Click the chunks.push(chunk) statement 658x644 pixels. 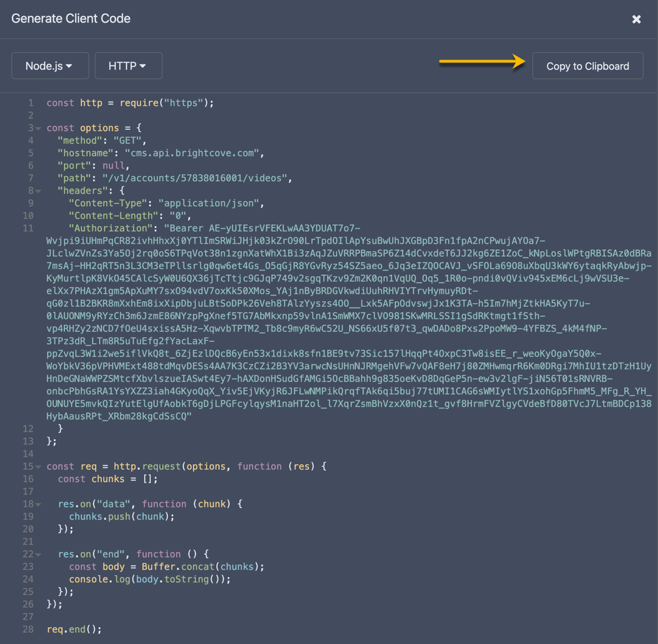122,516
